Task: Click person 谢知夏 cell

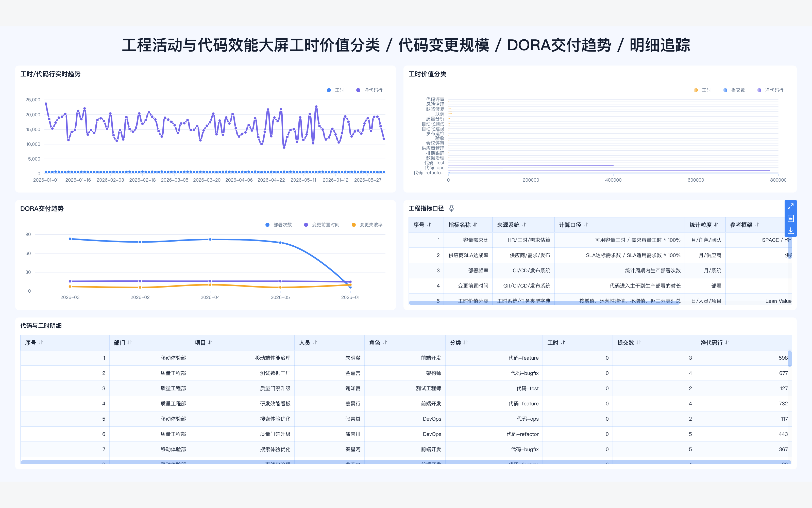Action: pyautogui.click(x=330, y=388)
